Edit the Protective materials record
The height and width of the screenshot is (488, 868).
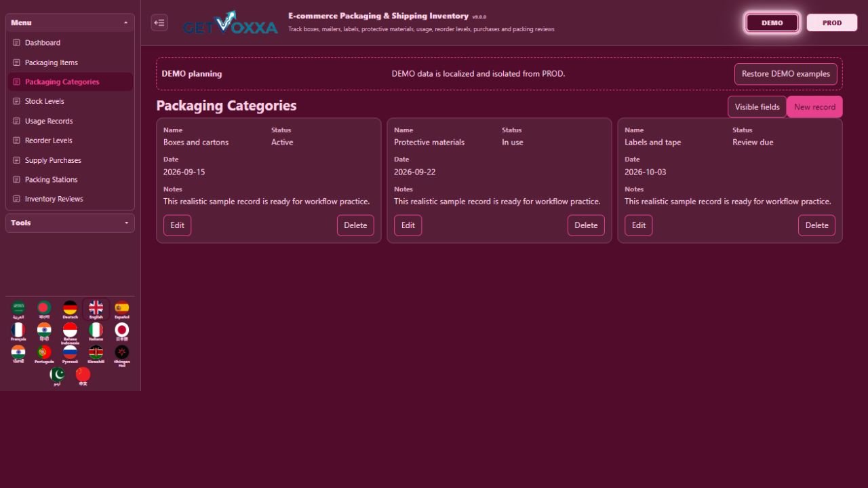point(408,225)
